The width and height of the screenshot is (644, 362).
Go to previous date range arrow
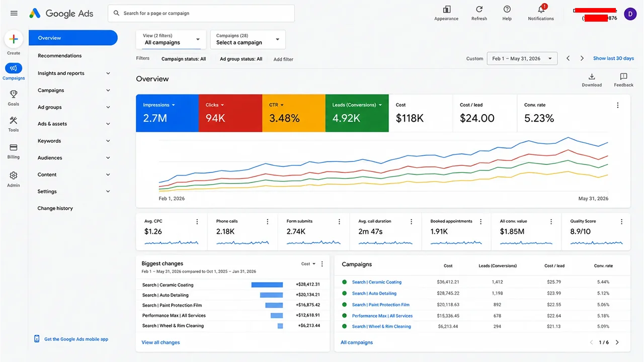568,58
